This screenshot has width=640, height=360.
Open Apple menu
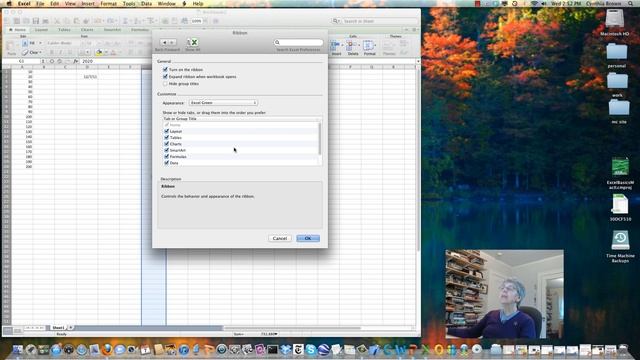(x=9, y=4)
